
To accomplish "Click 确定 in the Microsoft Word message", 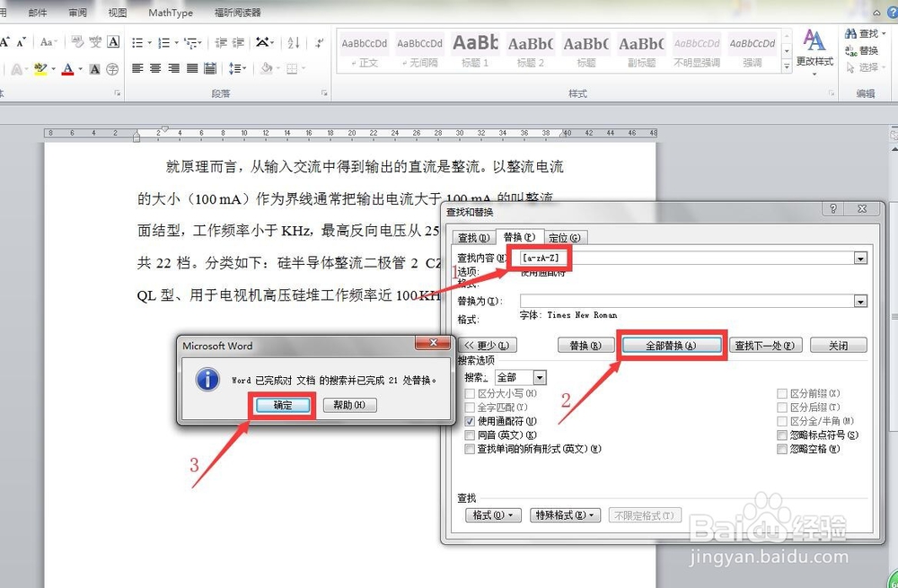I will click(283, 405).
